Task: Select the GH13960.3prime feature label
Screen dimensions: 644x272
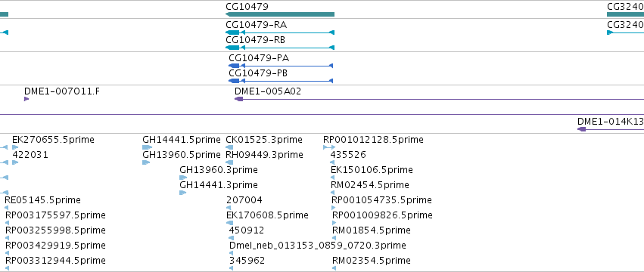Action: 219,170
